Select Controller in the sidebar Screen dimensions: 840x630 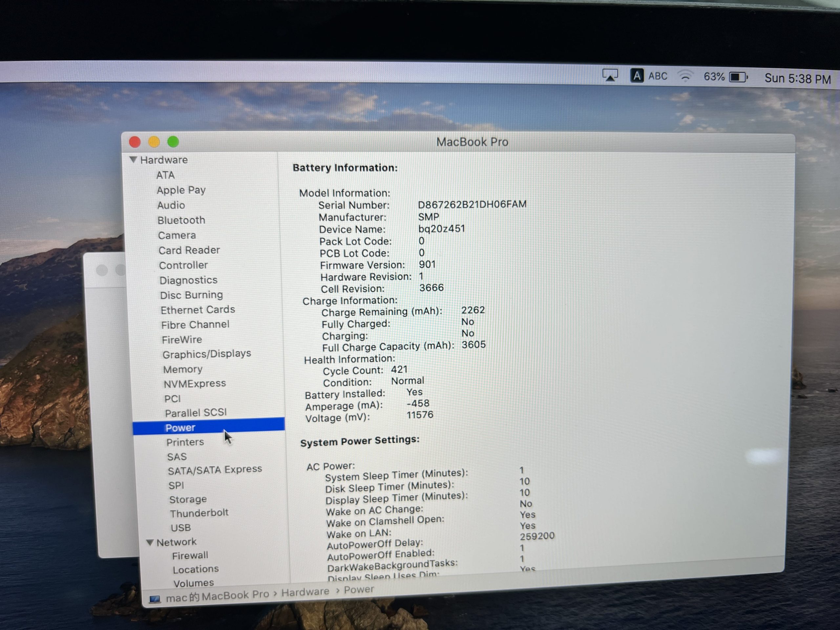point(183,265)
